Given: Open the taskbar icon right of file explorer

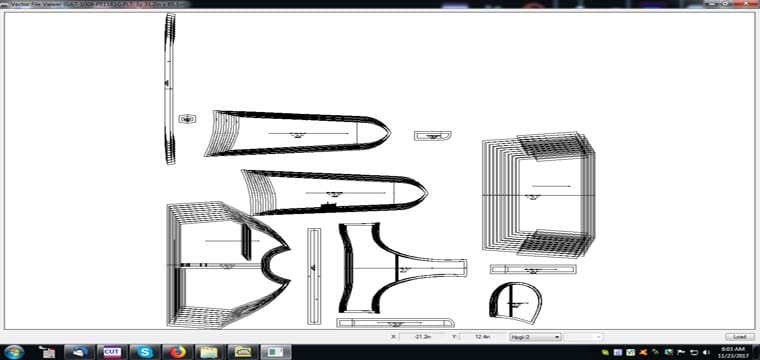Looking at the screenshot, I should [x=243, y=352].
